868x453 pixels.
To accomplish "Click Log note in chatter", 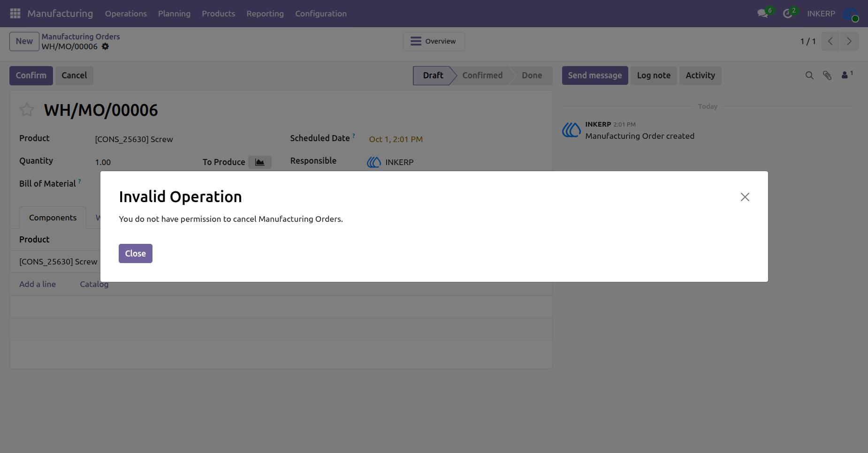I will (x=654, y=75).
